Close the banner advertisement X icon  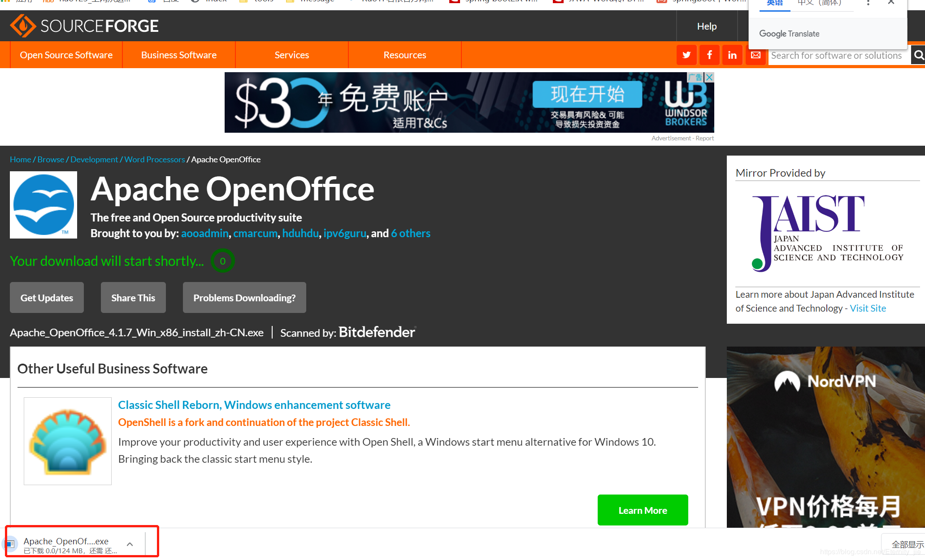(x=709, y=77)
